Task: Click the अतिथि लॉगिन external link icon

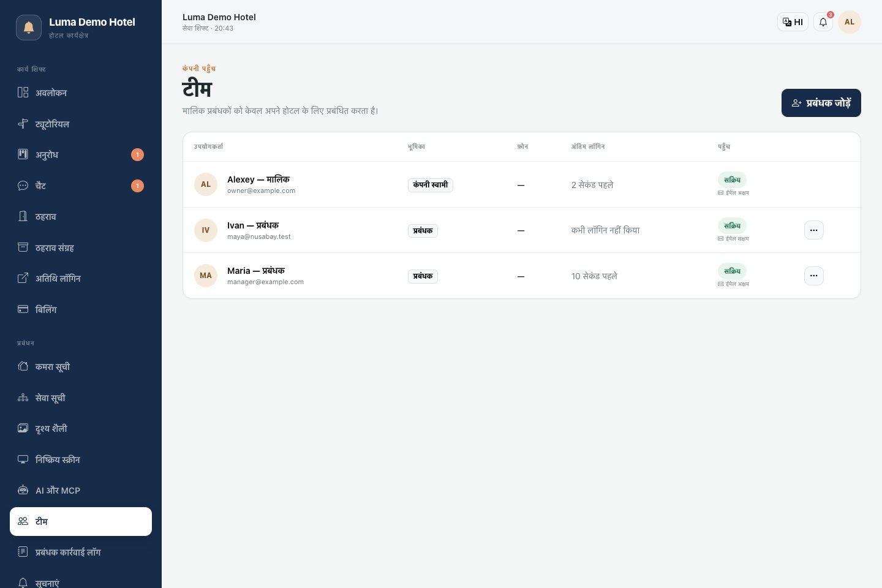Action: [x=23, y=278]
